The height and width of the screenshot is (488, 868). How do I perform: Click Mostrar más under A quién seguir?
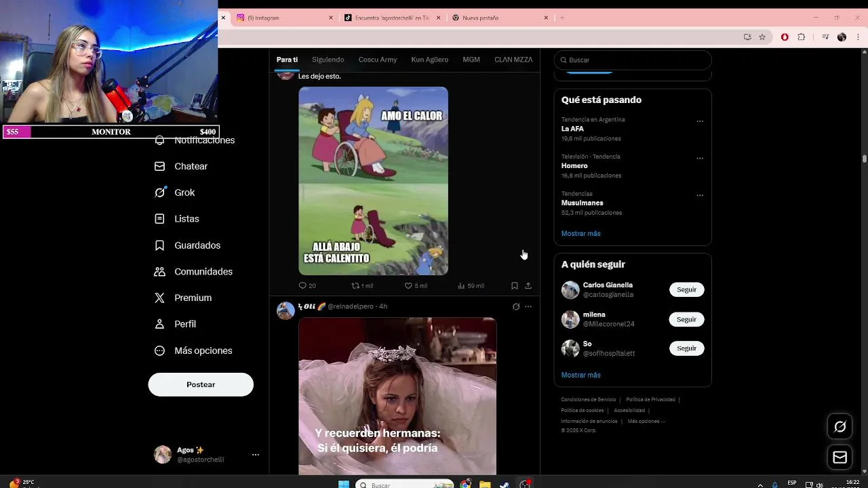tap(580, 375)
